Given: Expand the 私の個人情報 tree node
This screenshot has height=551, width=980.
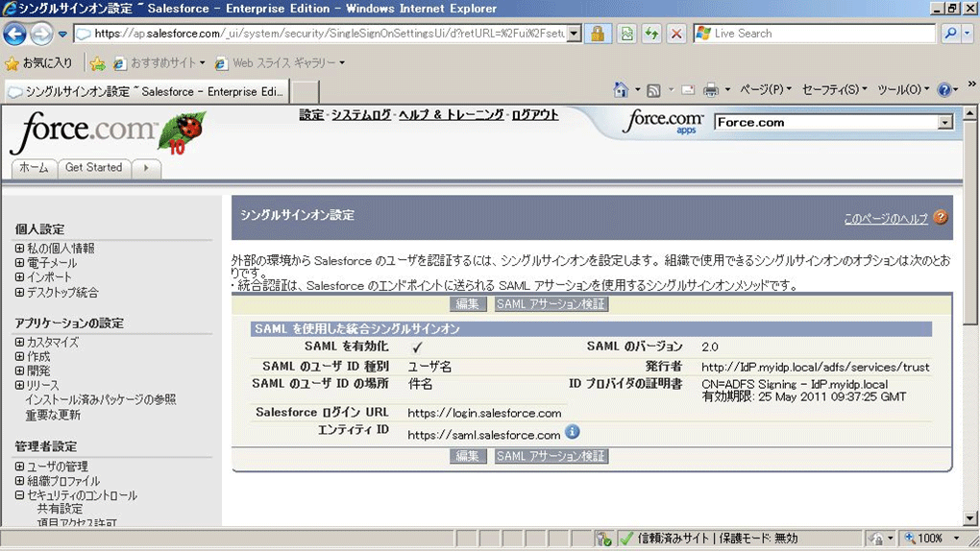Looking at the screenshot, I should [19, 248].
